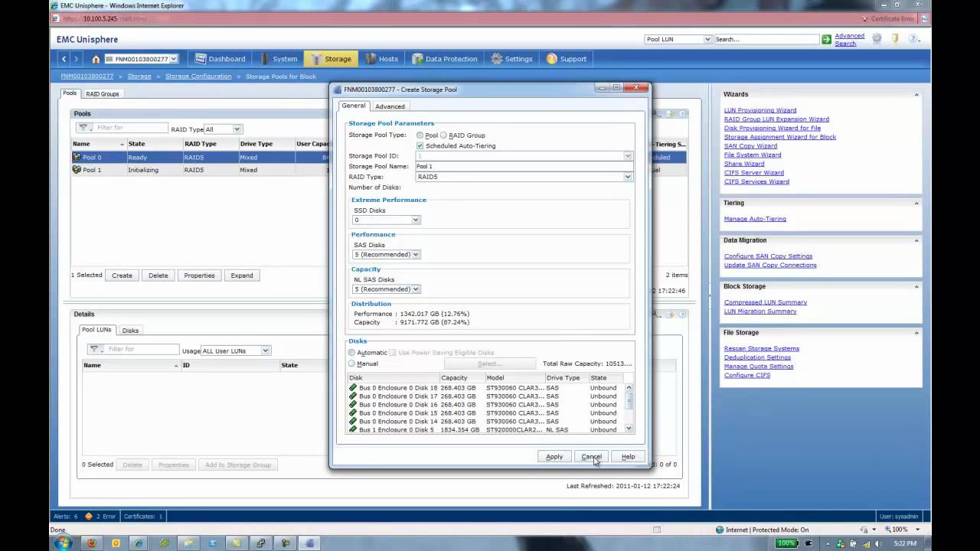Image resolution: width=980 pixels, height=551 pixels.
Task: Select the Automatic disks radio button
Action: 352,353
